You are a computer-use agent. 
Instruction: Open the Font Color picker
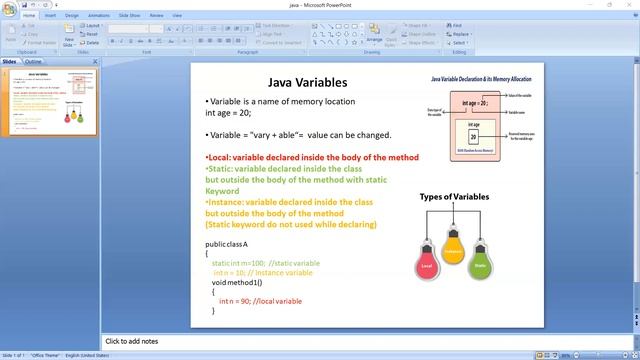click(185, 41)
